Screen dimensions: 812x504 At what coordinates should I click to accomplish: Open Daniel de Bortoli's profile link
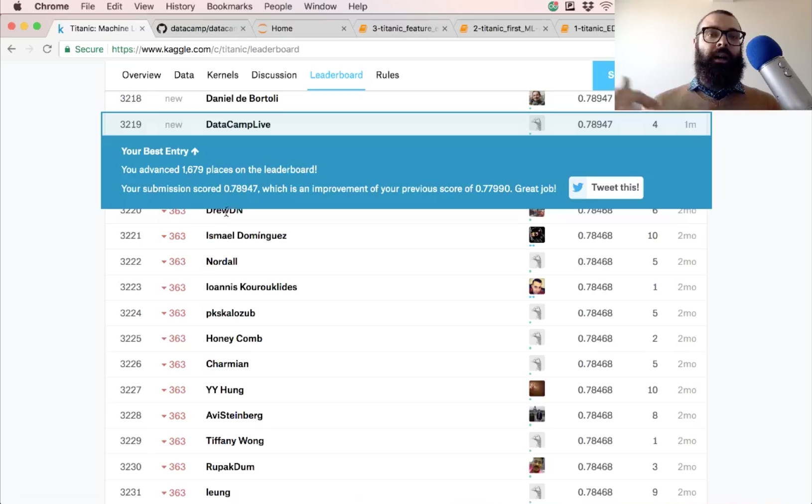coord(242,98)
